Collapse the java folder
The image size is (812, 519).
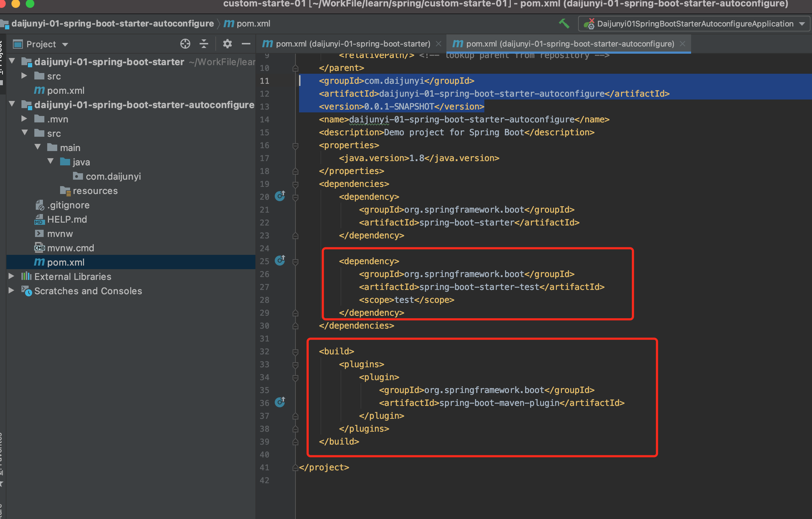[x=50, y=162]
